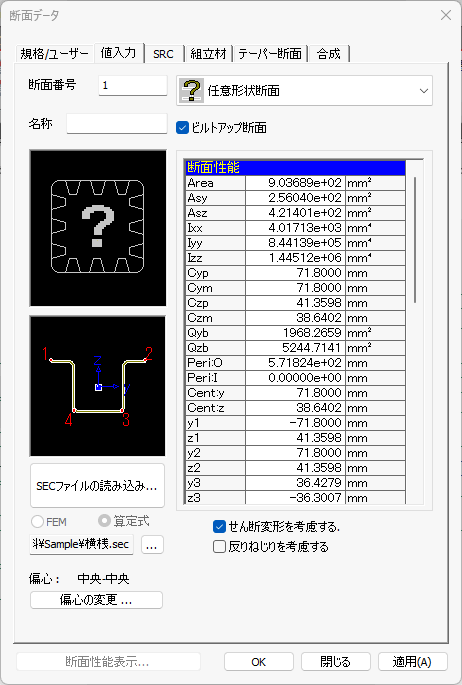Close the 断面データ dialog with the X
Image resolution: width=462 pixels, height=685 pixels.
(x=446, y=15)
